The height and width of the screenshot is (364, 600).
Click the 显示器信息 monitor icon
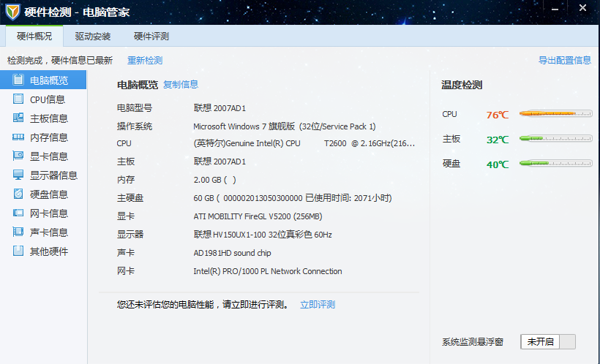tap(18, 175)
